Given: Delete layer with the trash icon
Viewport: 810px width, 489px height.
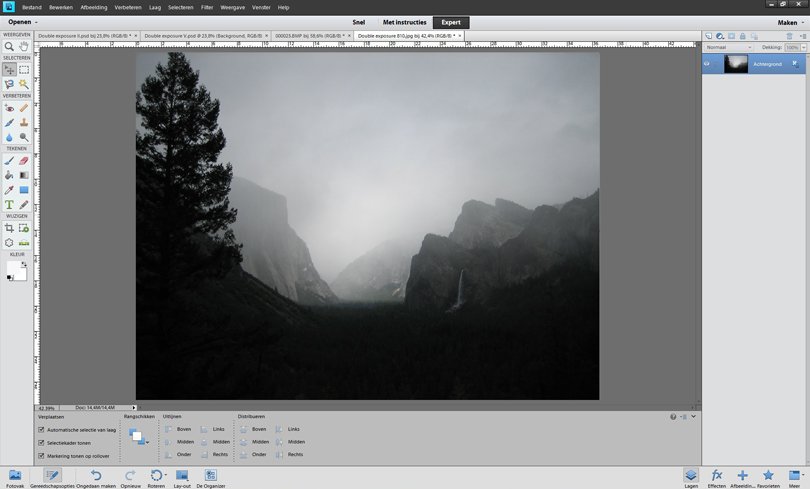Looking at the screenshot, I should coord(789,36).
